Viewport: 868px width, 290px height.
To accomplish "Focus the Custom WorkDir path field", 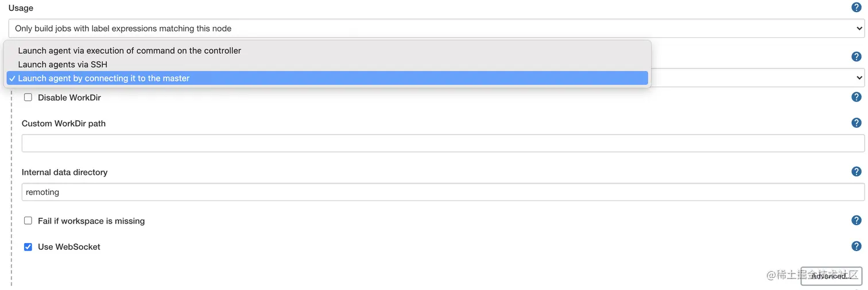I will click(x=443, y=143).
